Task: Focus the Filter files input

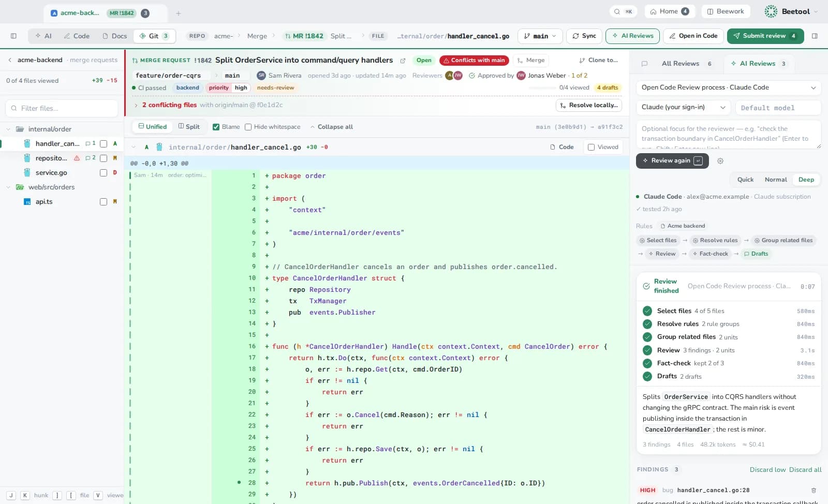Action: [62, 108]
